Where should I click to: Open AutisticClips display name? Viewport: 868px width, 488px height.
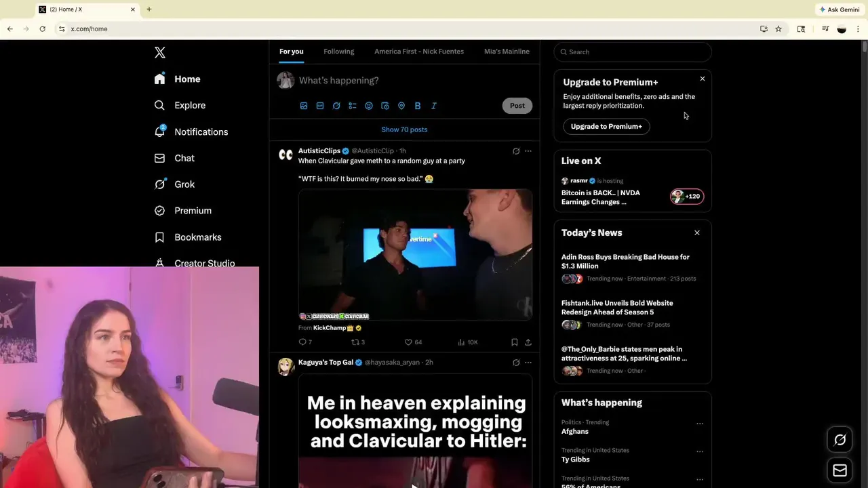click(x=319, y=150)
